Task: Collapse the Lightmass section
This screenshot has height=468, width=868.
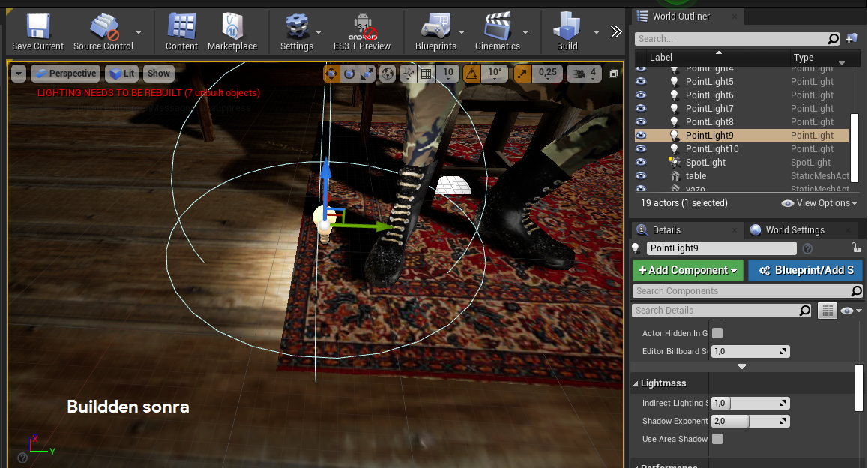Action: (x=636, y=383)
